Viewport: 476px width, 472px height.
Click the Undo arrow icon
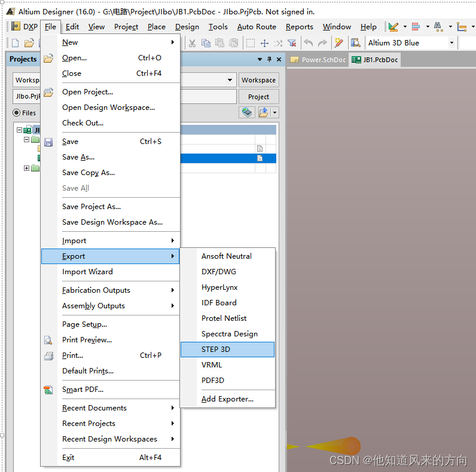tap(309, 43)
